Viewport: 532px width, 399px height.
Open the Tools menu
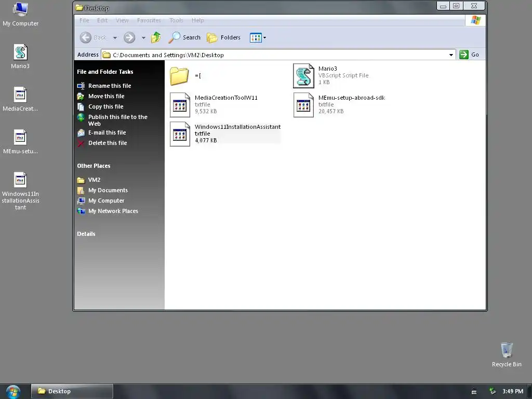[x=176, y=20]
